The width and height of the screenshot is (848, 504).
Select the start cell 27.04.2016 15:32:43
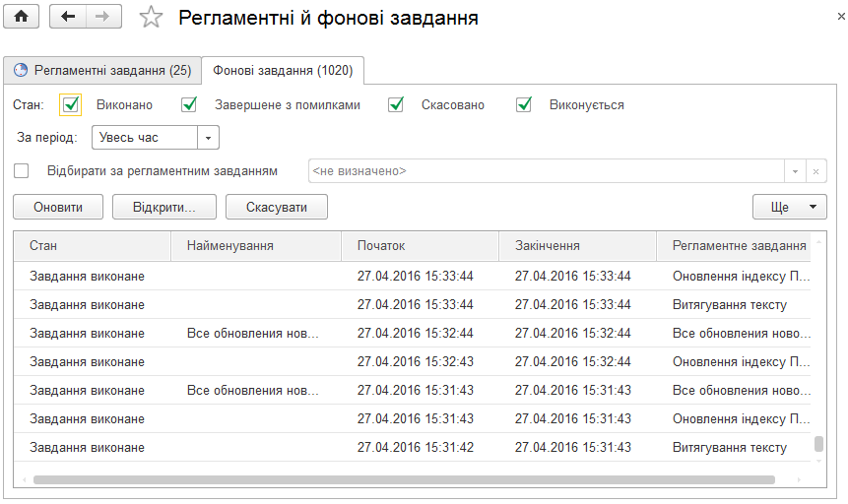tap(416, 362)
